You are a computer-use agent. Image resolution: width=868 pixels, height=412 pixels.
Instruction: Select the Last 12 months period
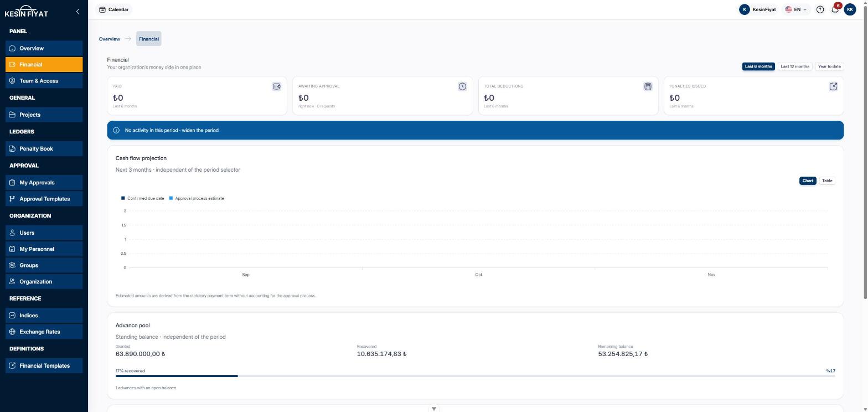coord(795,66)
